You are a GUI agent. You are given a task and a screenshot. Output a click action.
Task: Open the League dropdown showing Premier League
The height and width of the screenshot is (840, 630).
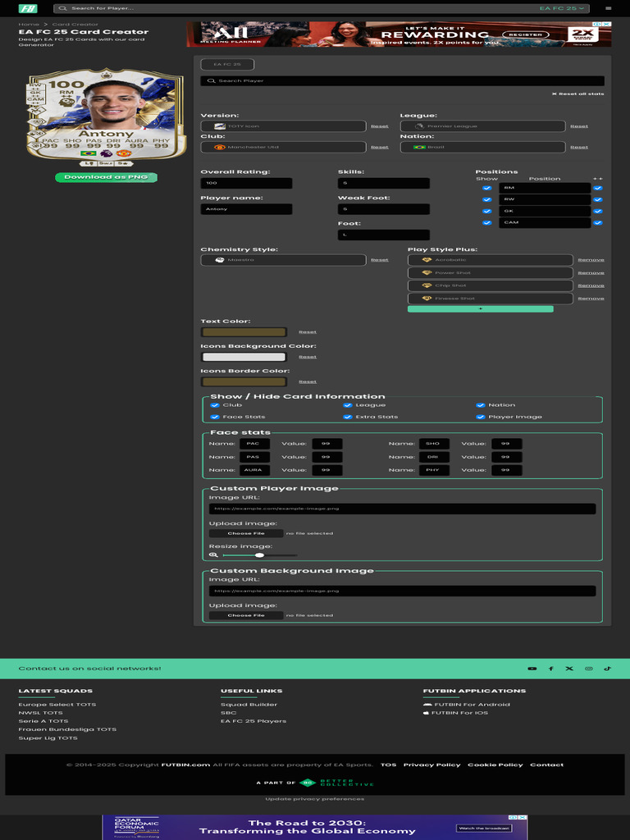tap(482, 126)
